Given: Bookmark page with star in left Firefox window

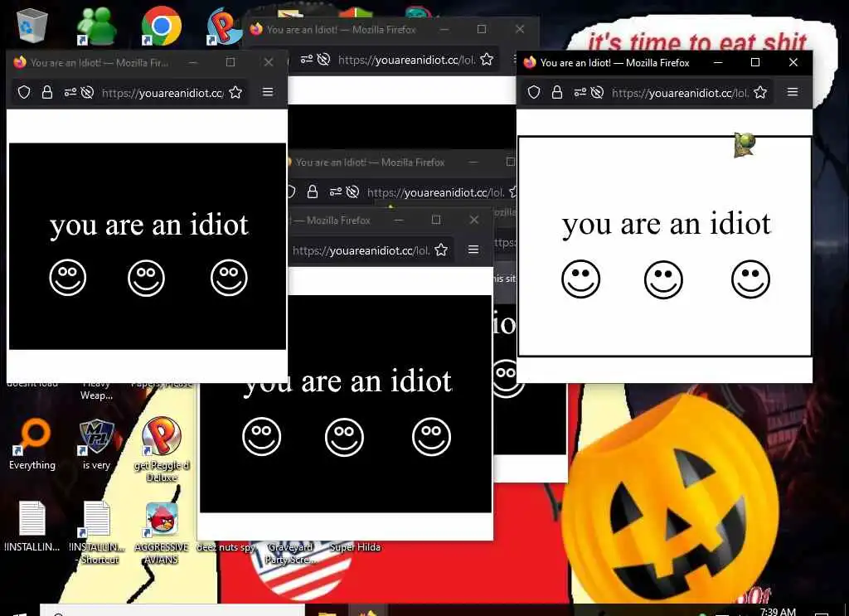Looking at the screenshot, I should (x=235, y=93).
